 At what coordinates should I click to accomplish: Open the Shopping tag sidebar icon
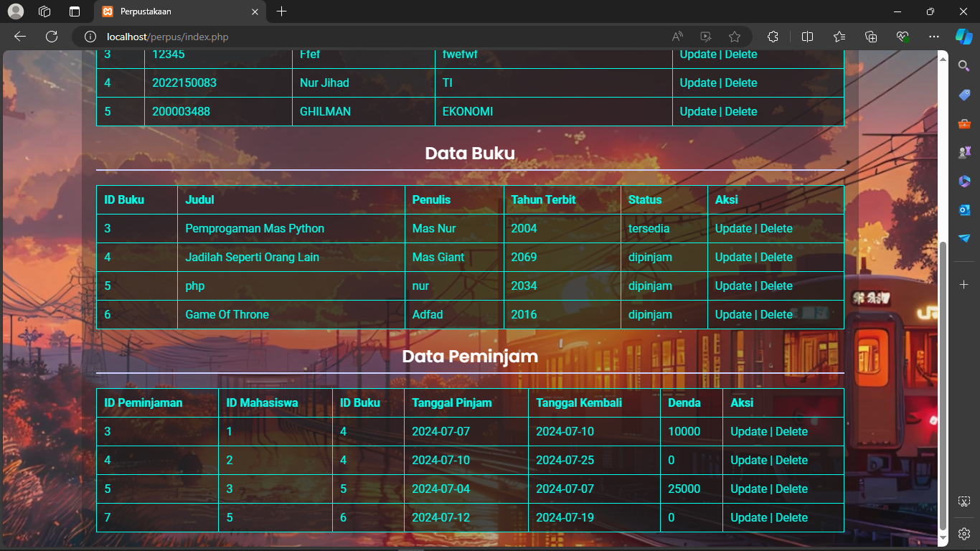964,95
